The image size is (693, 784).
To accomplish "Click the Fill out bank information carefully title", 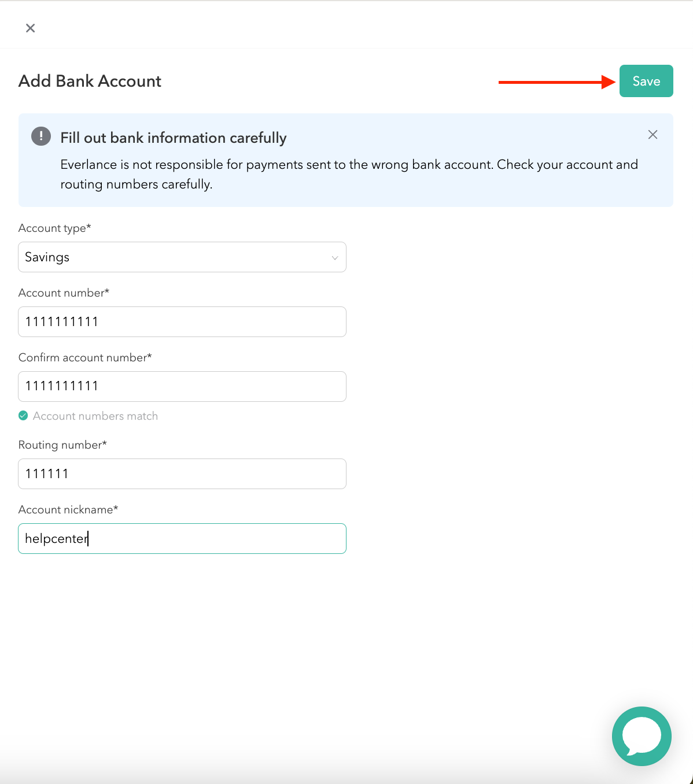I will [173, 137].
